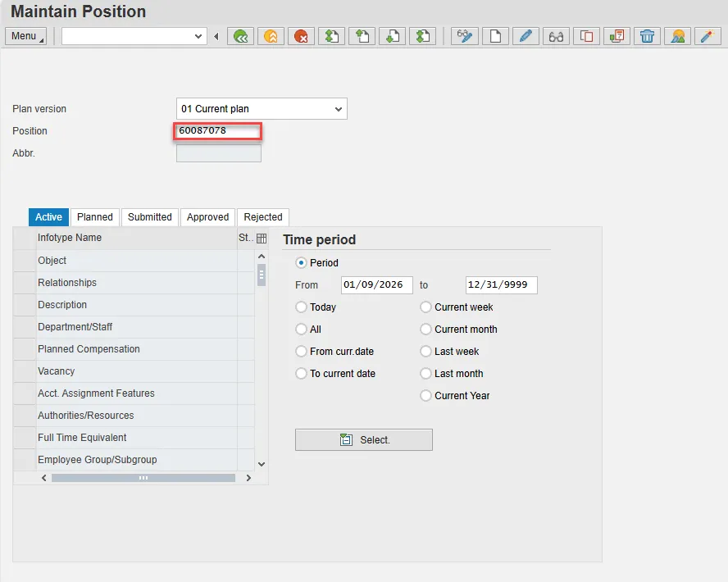728x582 pixels.
Task: Select the Today radio button
Action: (x=302, y=307)
